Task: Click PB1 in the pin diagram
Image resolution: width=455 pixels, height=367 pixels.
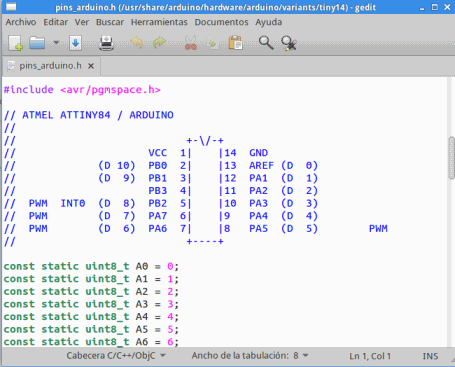Action: pyautogui.click(x=157, y=178)
